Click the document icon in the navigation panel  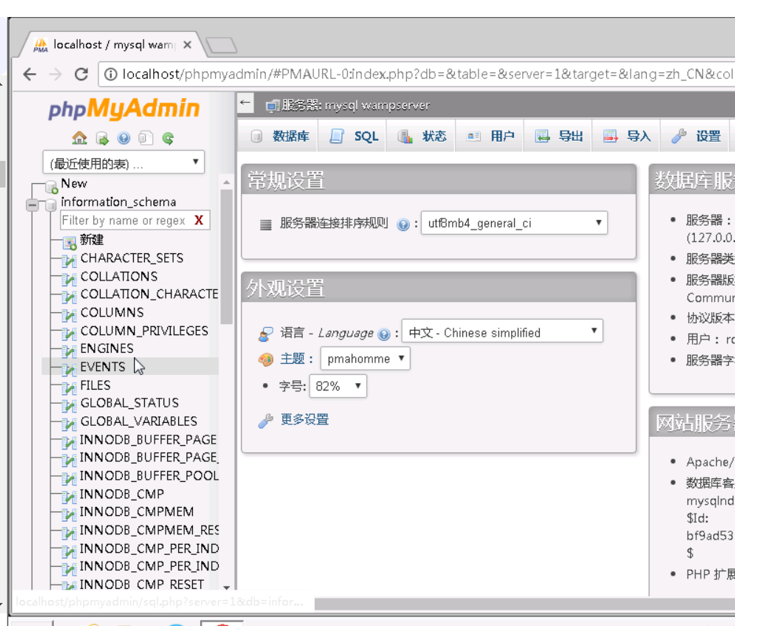pos(145,139)
